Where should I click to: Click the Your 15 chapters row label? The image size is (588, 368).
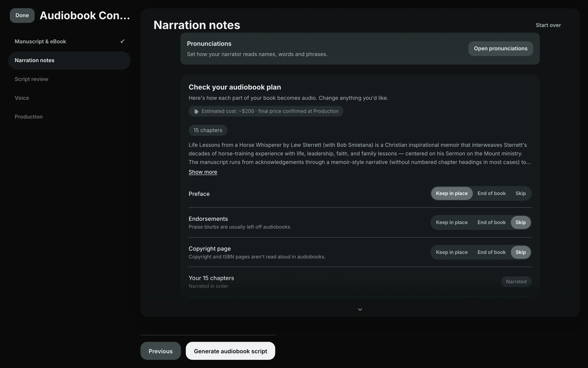(211, 278)
